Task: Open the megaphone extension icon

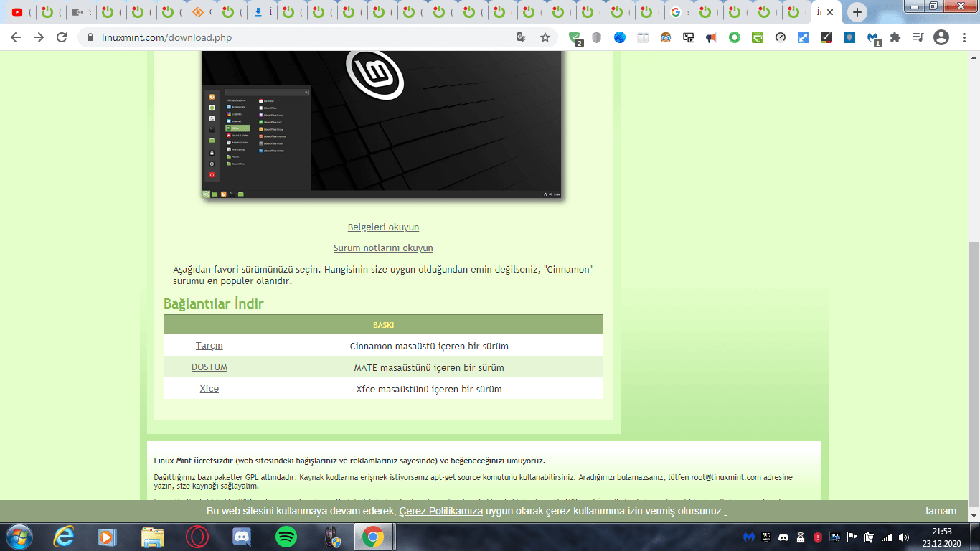Action: coord(711,37)
